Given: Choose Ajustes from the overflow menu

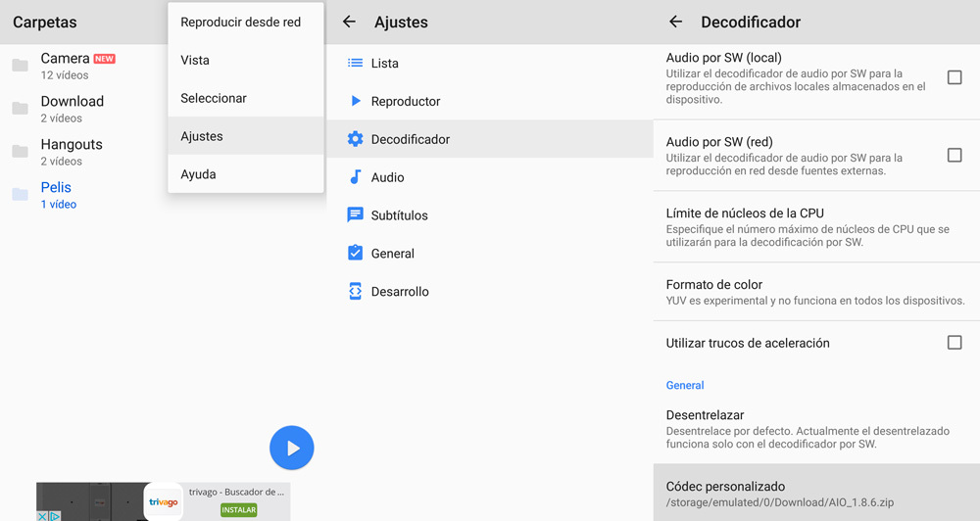Looking at the screenshot, I should (202, 136).
